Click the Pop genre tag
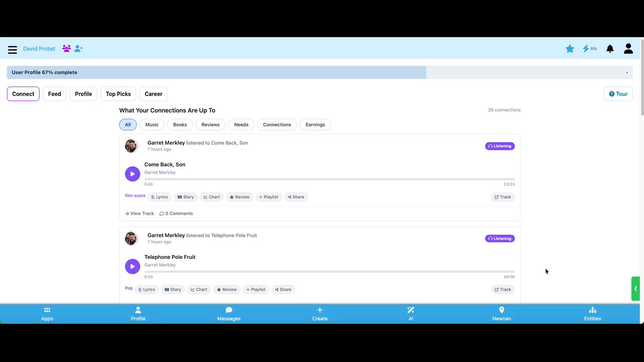The image size is (644, 362). click(x=129, y=288)
